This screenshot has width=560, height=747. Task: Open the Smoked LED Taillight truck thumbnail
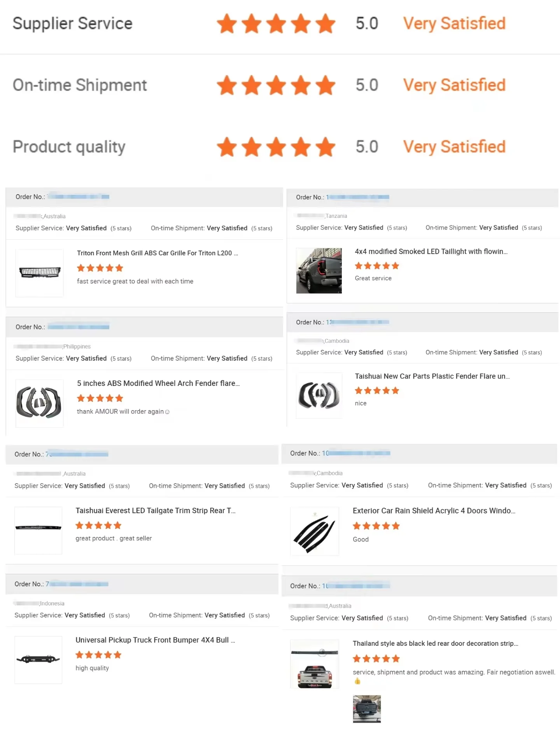coord(319,271)
